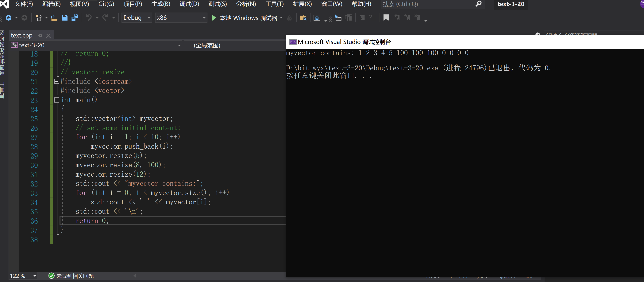The image size is (644, 282).
Task: Click the Find in Files icon
Action: (303, 18)
